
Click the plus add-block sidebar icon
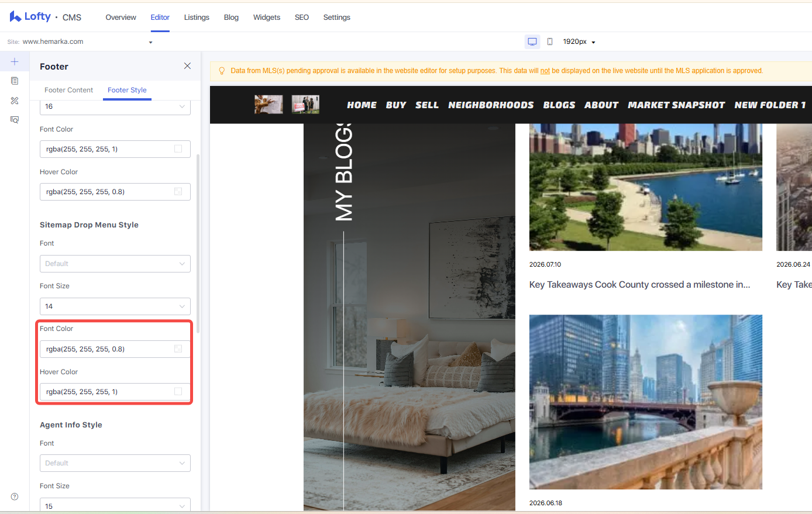(x=15, y=61)
